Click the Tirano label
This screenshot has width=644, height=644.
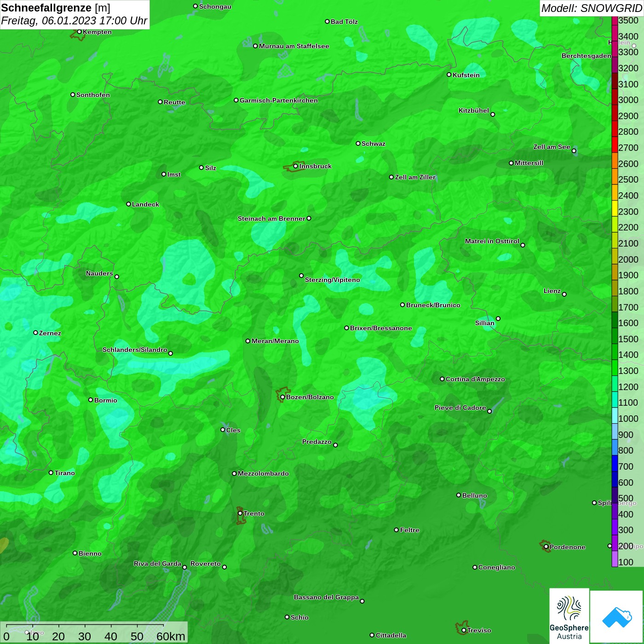pyautogui.click(x=65, y=473)
